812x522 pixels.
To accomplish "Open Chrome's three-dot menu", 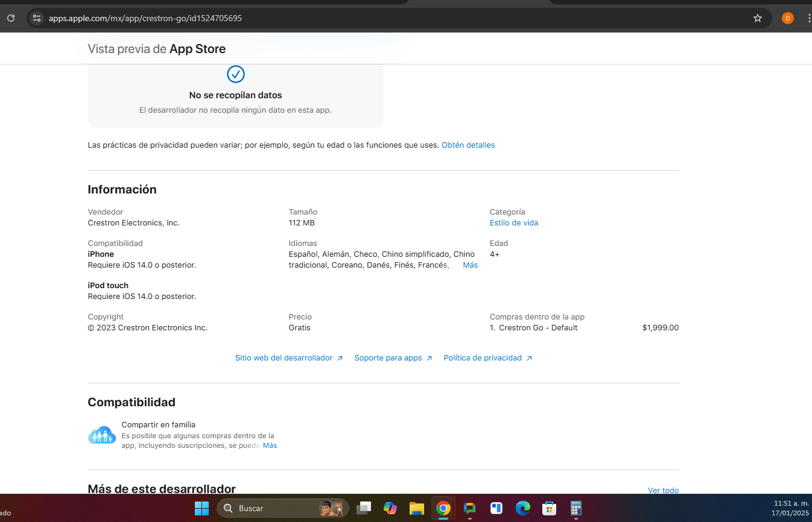I will [808, 18].
